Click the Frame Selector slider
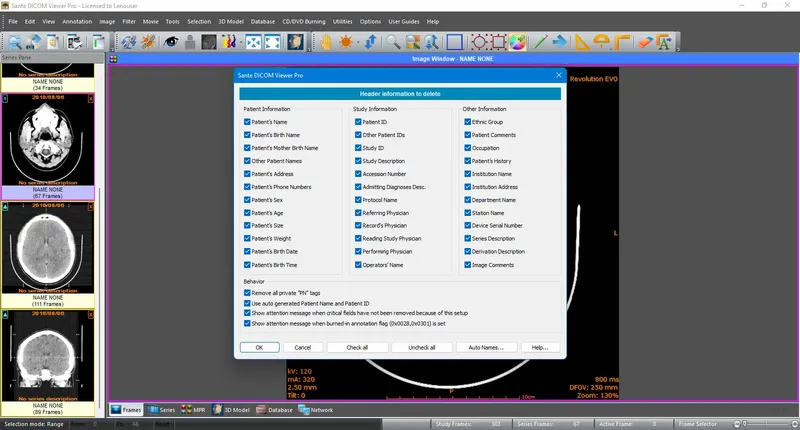800x430 pixels. (765, 424)
